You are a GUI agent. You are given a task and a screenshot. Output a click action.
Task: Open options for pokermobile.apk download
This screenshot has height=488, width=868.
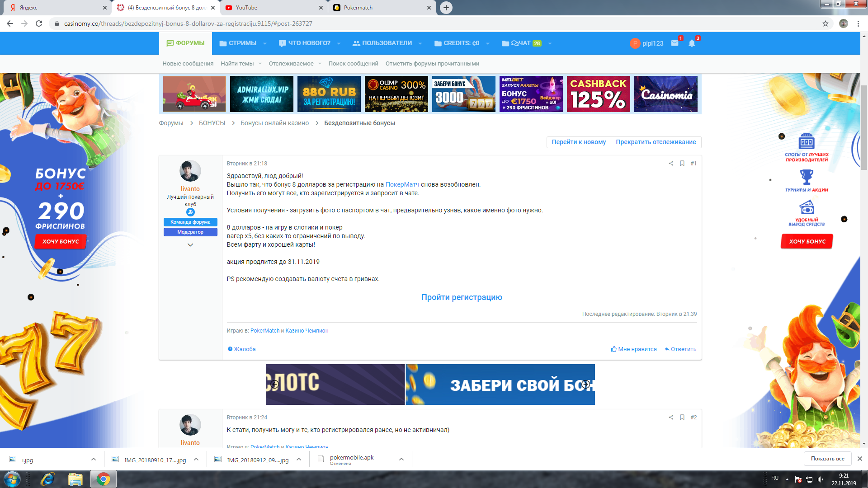click(401, 459)
